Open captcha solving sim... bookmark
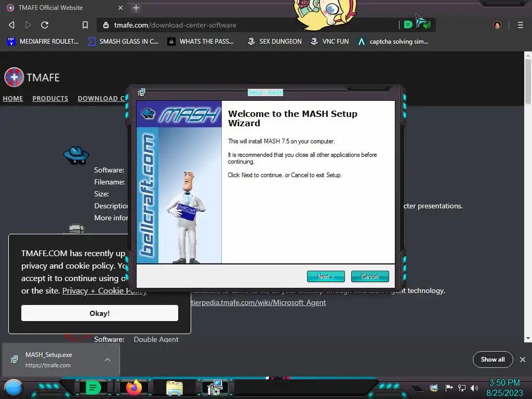Screen dimensions: 532x399 coord(393,42)
